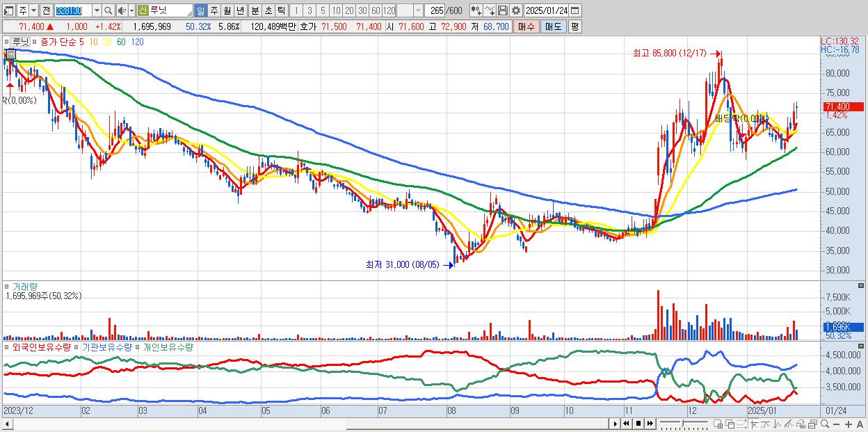Choose the 5 interval button

coord(323,11)
